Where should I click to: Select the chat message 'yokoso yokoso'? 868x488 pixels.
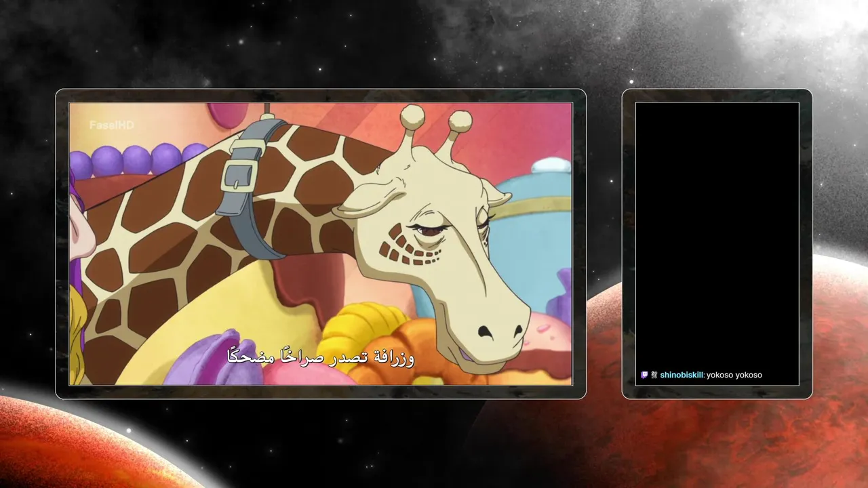pos(734,375)
